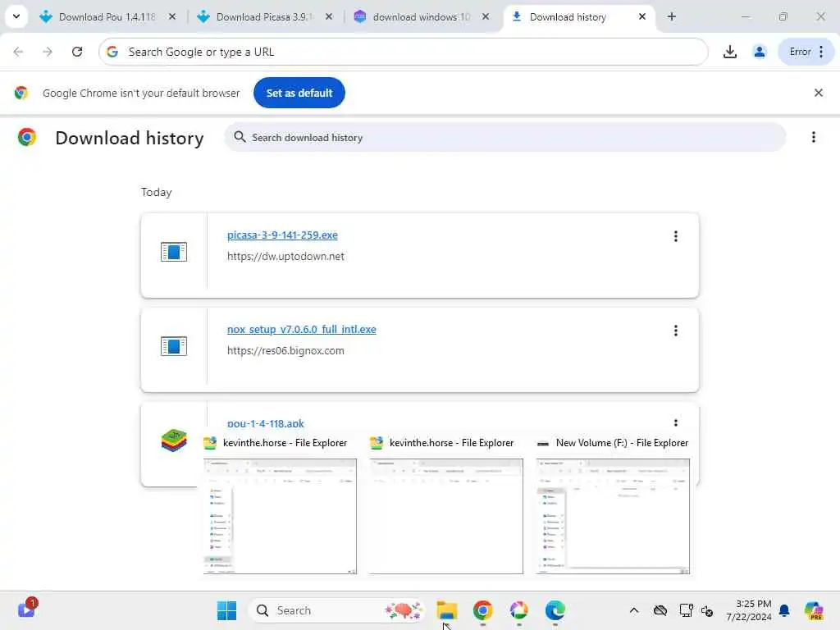
Task: Open nox_setup_v7.0.6.0_full_intl.exe download link
Action: [302, 330]
